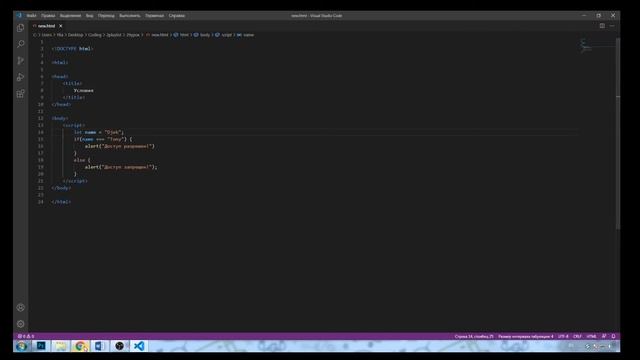This screenshot has width=640, height=360.
Task: Open the Вид menu
Action: click(89, 16)
